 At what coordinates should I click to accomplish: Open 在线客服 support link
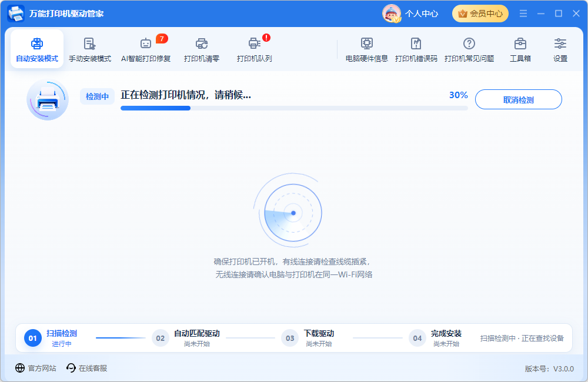[86, 368]
